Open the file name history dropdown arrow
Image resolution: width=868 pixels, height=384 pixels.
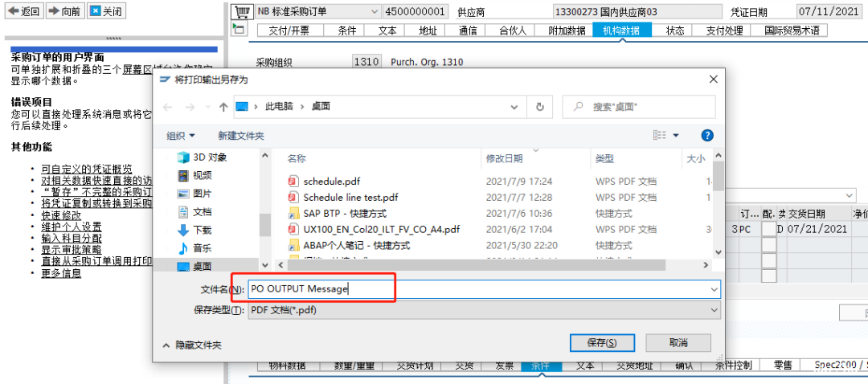714,289
